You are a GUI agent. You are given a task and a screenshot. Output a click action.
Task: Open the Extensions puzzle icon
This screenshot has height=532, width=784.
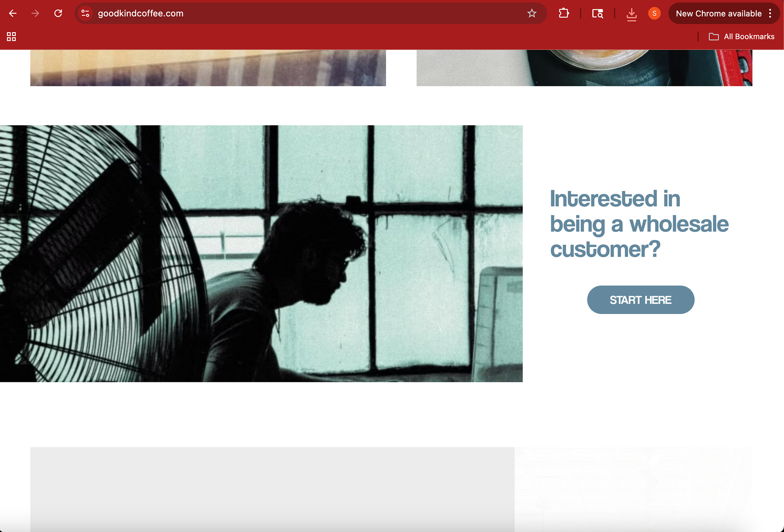pos(564,13)
